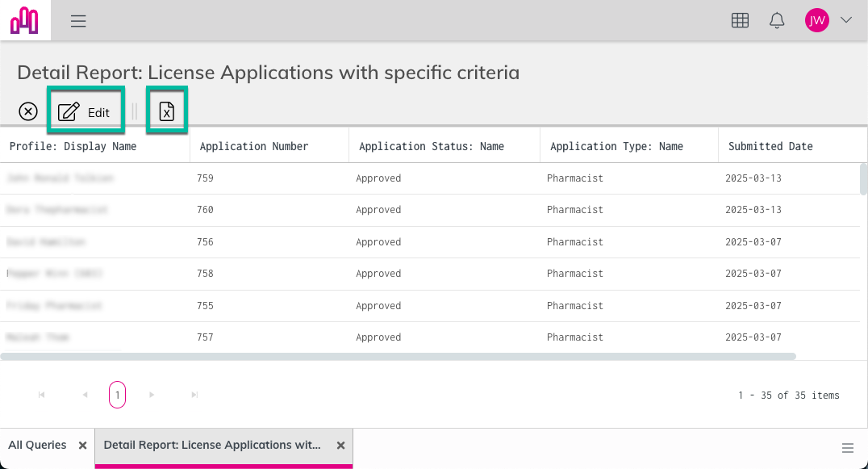Viewport: 868px width, 469px height.
Task: Click the Pharmacist type in row 760
Action: (x=574, y=210)
